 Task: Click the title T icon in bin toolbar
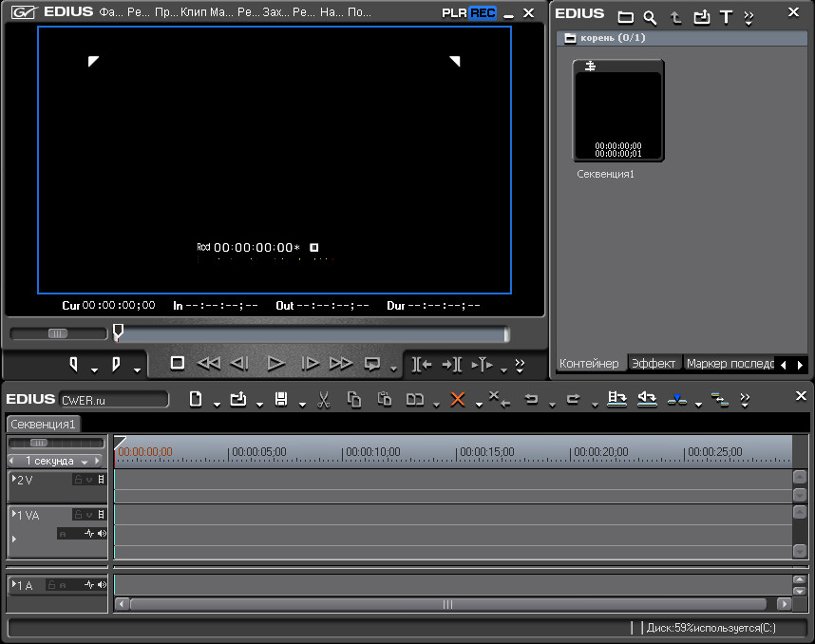tap(726, 17)
